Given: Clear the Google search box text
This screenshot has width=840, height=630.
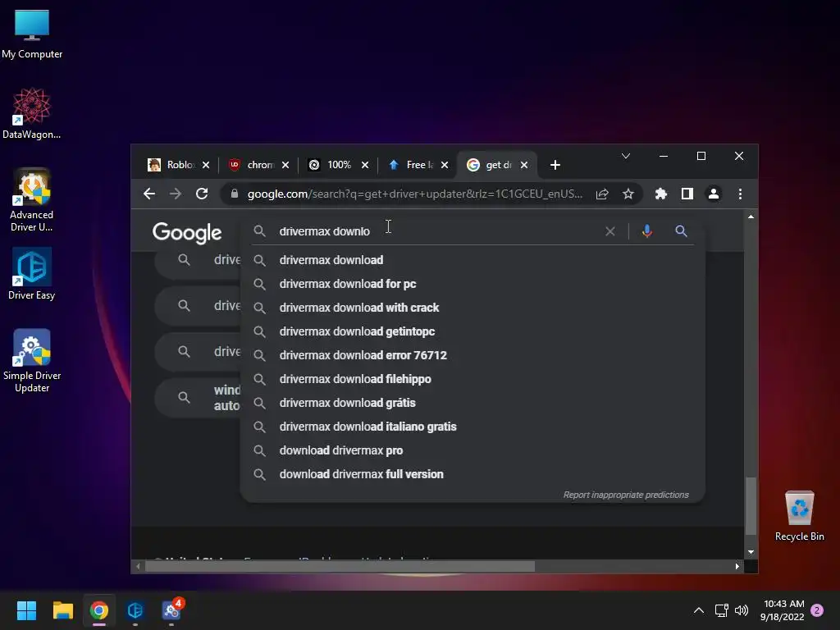Looking at the screenshot, I should click(x=610, y=231).
